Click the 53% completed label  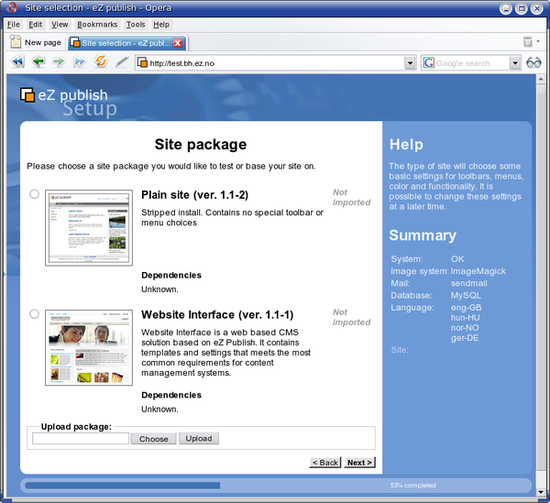coord(413,485)
